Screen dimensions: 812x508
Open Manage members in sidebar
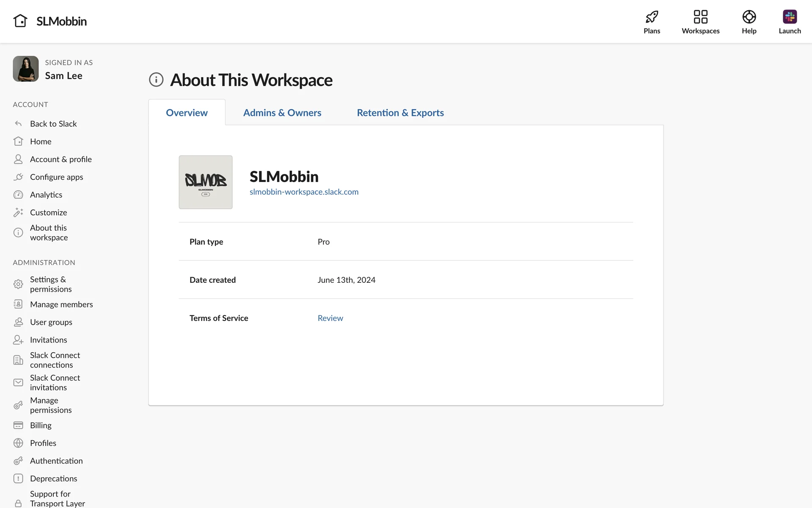coord(61,304)
